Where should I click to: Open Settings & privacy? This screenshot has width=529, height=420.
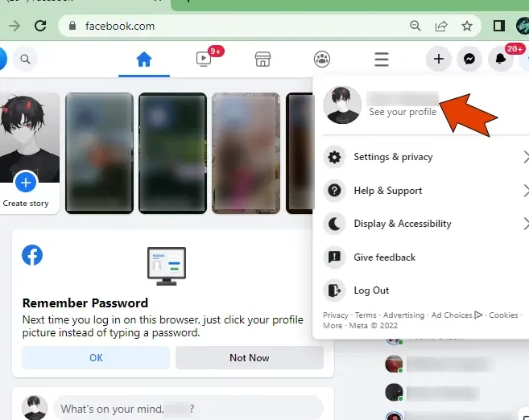coord(425,157)
